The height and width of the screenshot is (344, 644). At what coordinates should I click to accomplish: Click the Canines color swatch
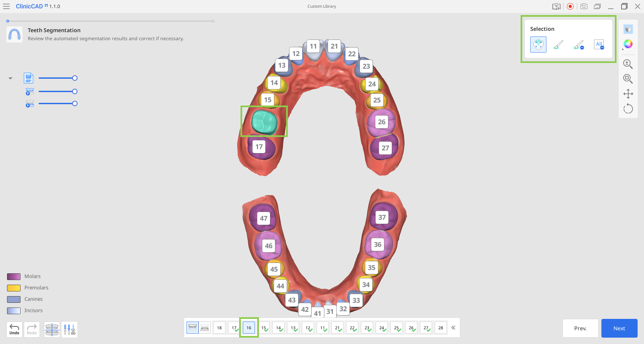tap(14, 299)
